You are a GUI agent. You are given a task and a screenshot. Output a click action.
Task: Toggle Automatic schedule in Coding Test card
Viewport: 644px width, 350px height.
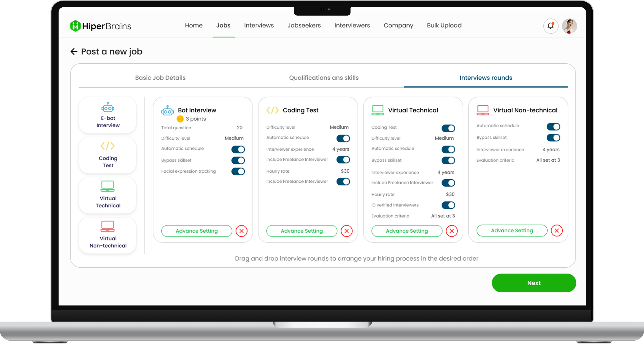(343, 138)
